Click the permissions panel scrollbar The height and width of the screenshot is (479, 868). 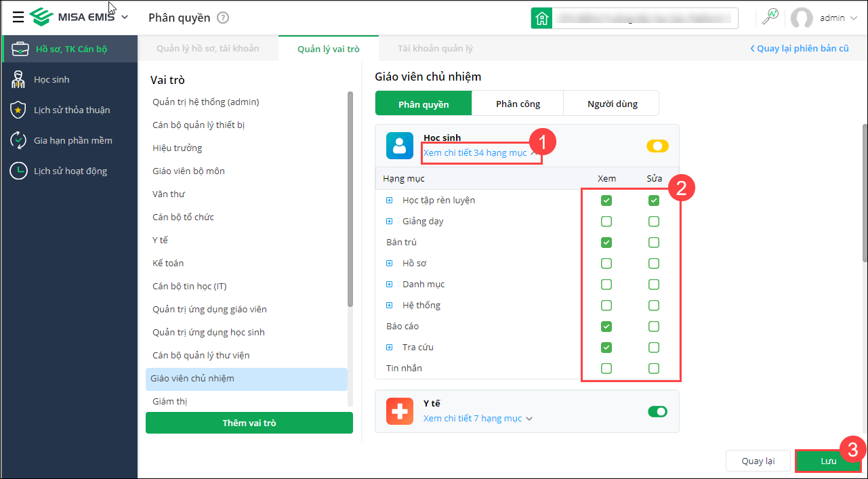click(x=865, y=192)
